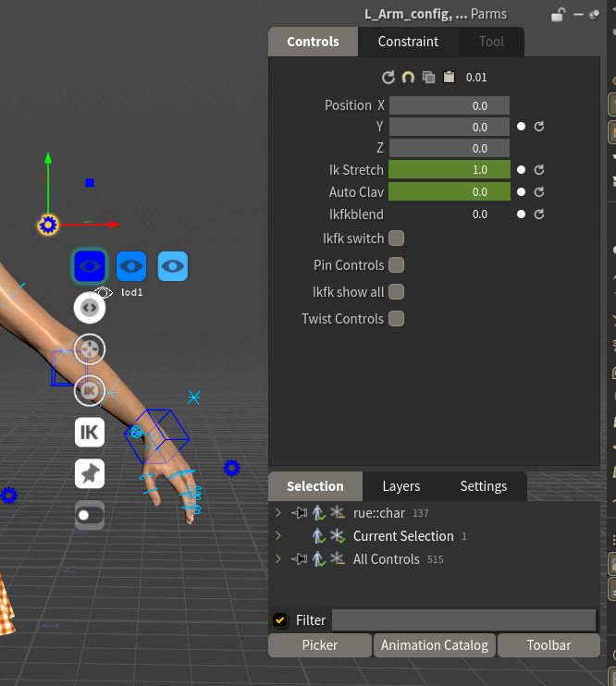Open the Settings tab

click(x=484, y=486)
